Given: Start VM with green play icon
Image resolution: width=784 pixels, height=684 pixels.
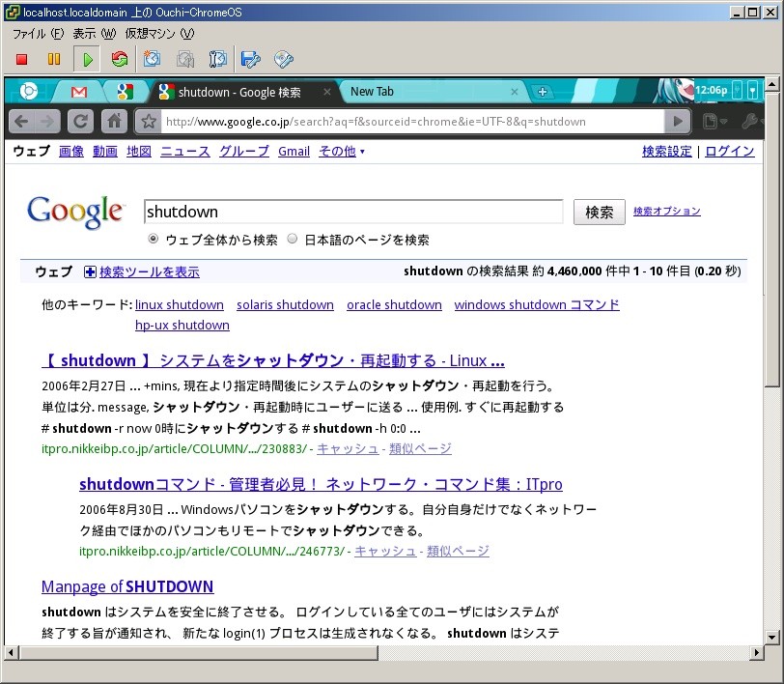Looking at the screenshot, I should pos(87,60).
